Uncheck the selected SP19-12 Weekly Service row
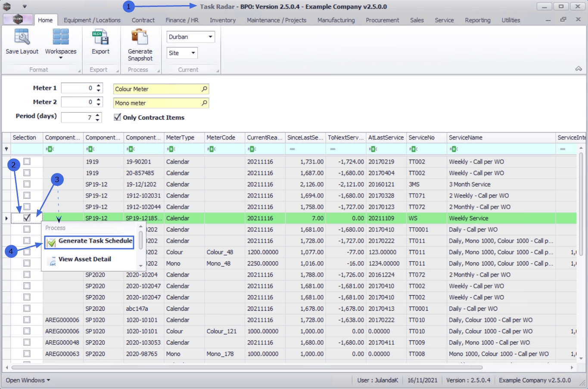Image resolution: width=588 pixels, height=389 pixels. [27, 218]
